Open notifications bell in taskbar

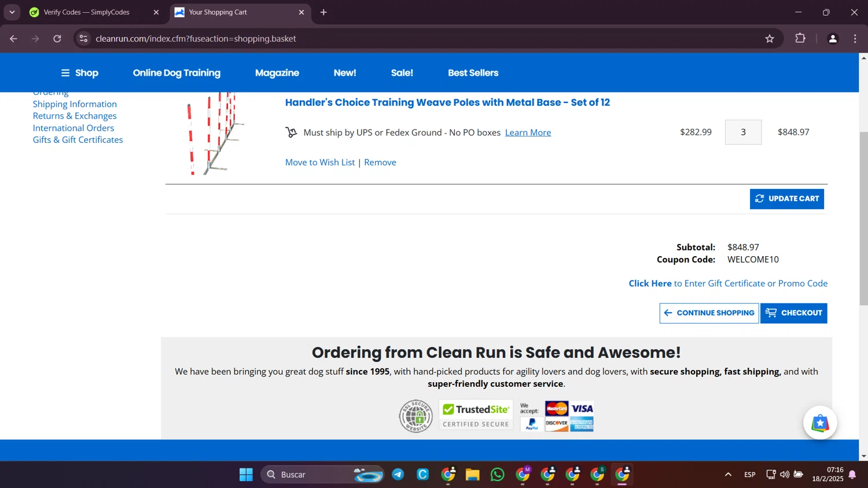tap(852, 475)
